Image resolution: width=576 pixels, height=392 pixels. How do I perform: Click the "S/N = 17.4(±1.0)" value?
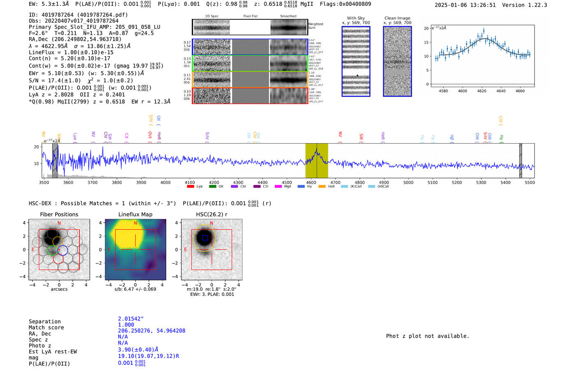tap(55, 81)
